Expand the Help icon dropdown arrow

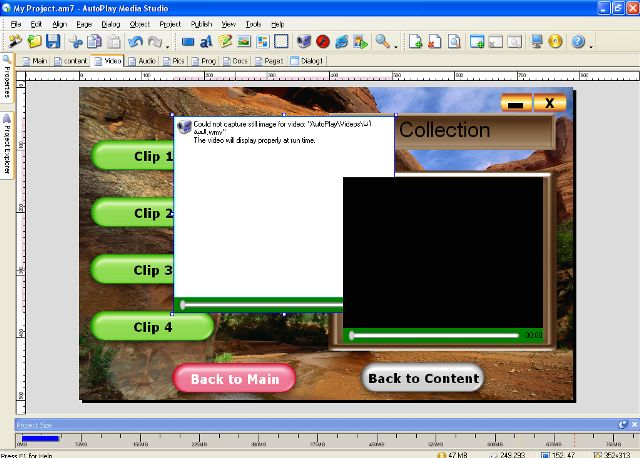tap(590, 43)
